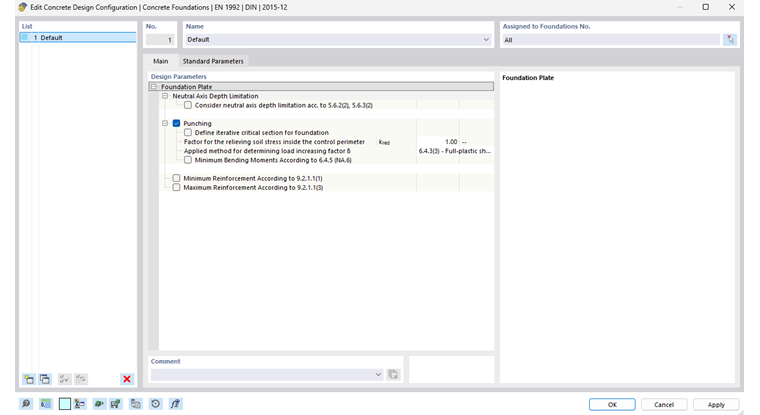Check Define iterative critical section for foundation

point(188,132)
